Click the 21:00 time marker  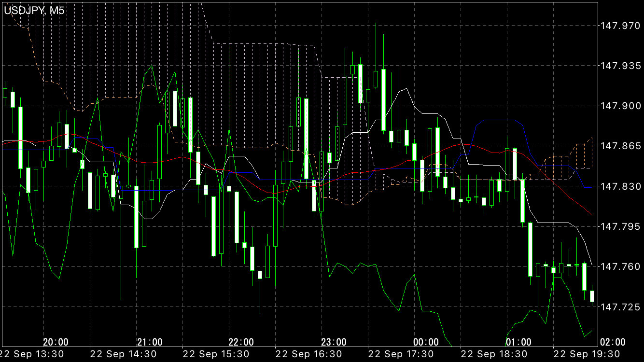pyautogui.click(x=150, y=342)
